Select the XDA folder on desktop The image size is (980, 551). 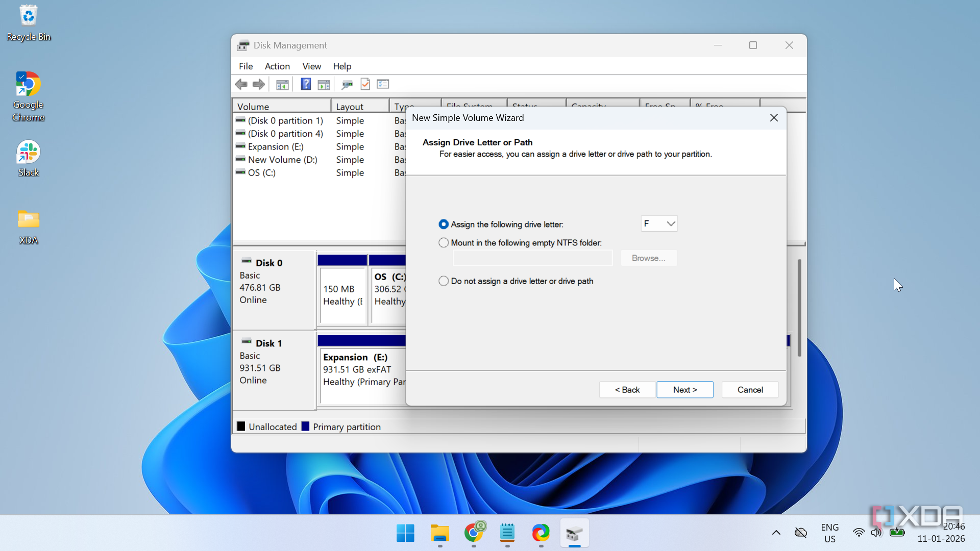pos(29,227)
